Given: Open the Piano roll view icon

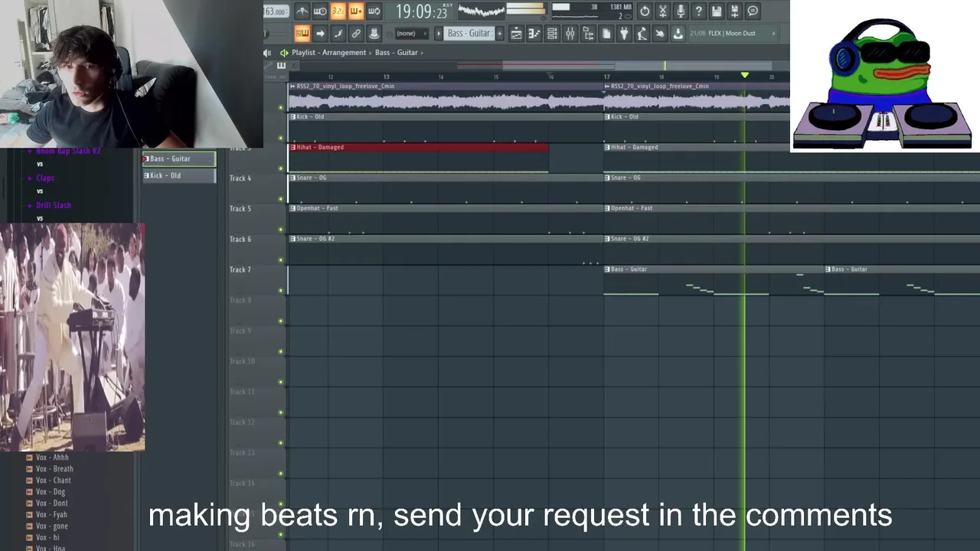Looking at the screenshot, I should click(534, 34).
